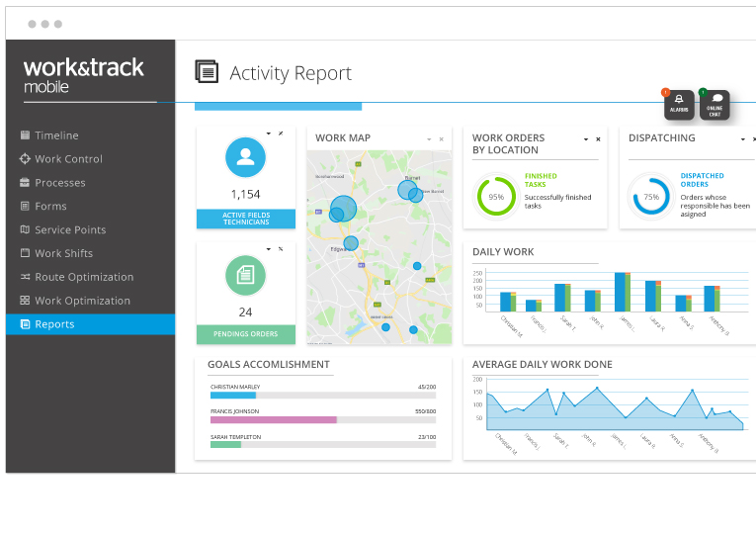Expand the Dispatching panel dropdown arrow

pyautogui.click(x=742, y=139)
